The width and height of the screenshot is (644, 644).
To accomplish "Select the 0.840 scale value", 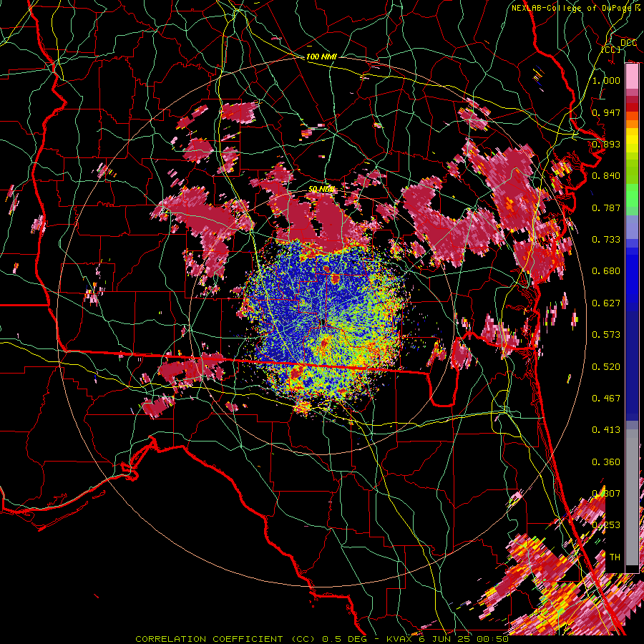I will coord(606,176).
